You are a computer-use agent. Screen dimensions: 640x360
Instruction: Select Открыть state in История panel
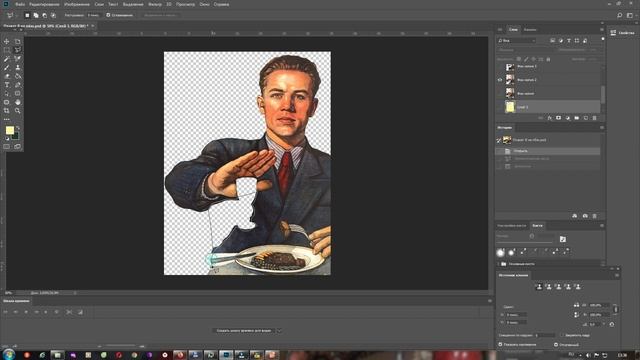click(x=548, y=151)
